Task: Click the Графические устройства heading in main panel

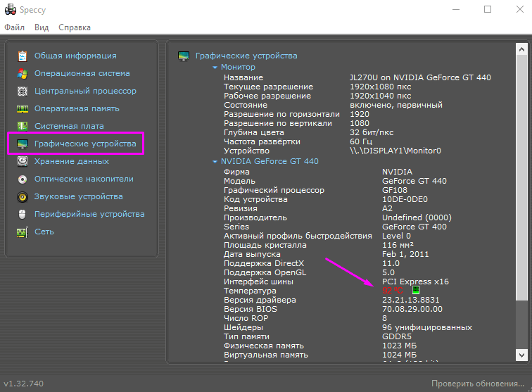Action: click(246, 56)
